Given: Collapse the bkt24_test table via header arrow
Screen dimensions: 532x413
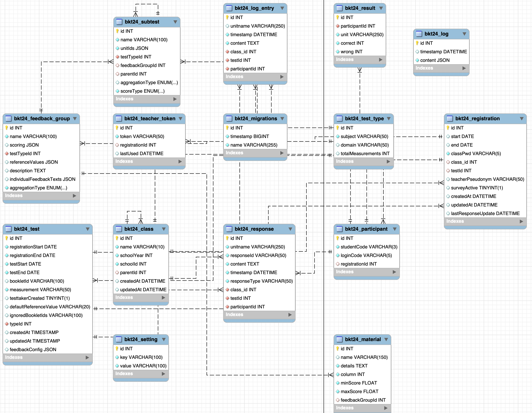Looking at the screenshot, I should click(x=87, y=229).
